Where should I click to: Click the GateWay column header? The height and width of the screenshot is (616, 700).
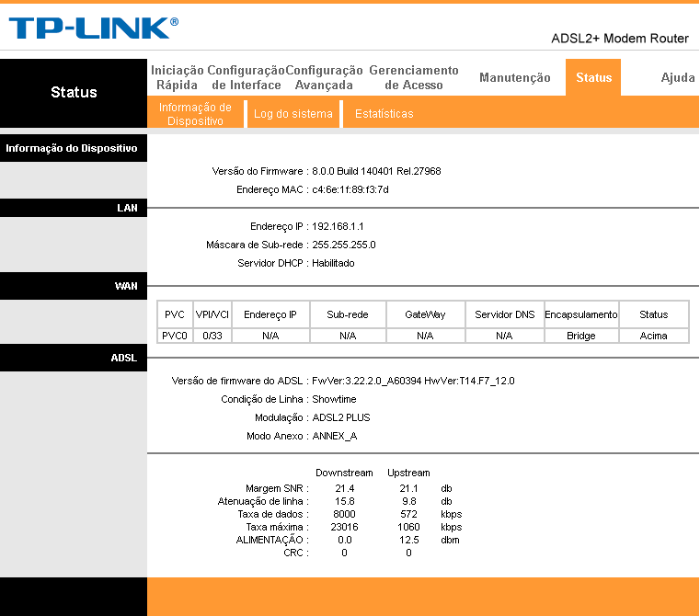click(x=425, y=314)
